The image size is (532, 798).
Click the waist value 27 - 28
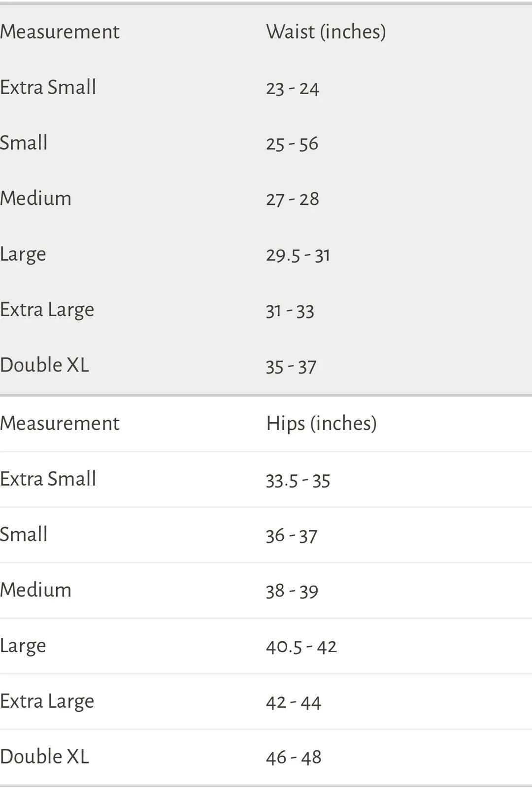[293, 199]
